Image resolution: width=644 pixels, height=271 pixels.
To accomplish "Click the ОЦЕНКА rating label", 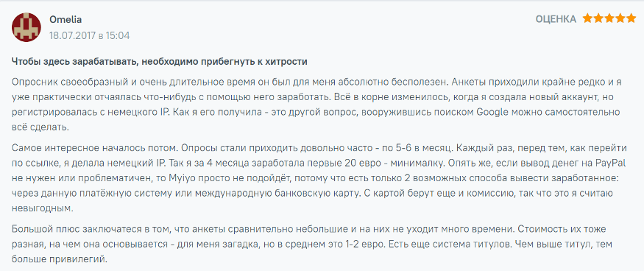I will click(556, 19).
